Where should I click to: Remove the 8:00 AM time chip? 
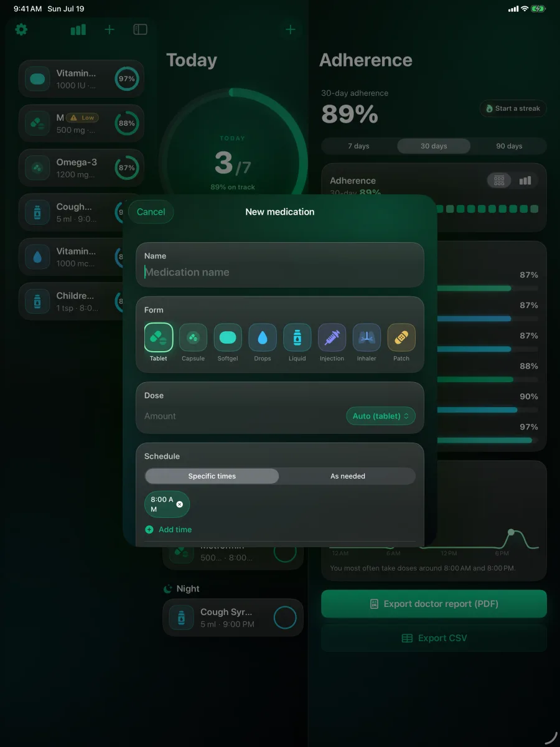[180, 504]
